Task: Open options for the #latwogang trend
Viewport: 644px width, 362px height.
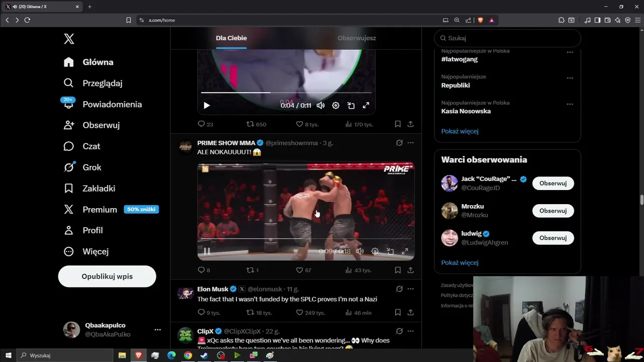Action: click(x=570, y=52)
